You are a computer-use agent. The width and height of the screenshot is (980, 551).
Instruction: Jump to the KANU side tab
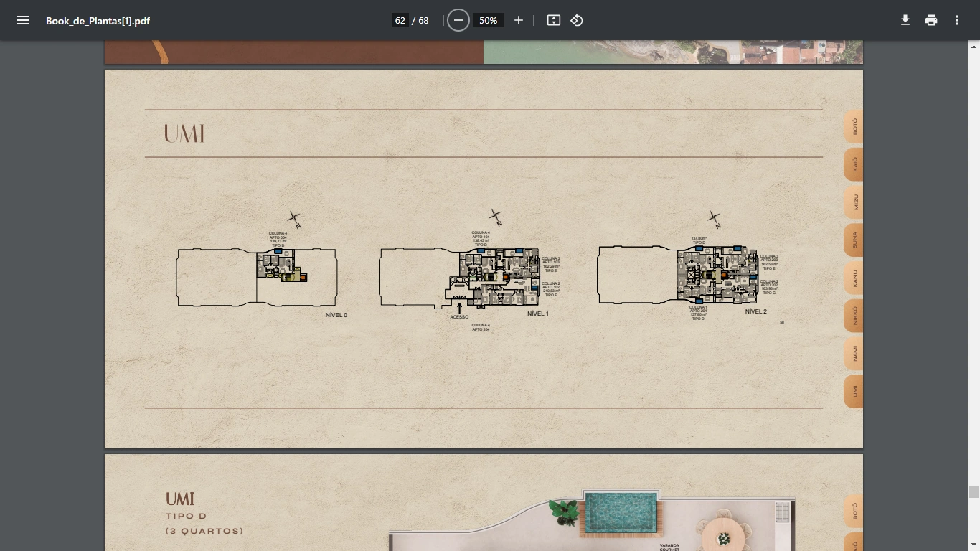[x=854, y=278]
